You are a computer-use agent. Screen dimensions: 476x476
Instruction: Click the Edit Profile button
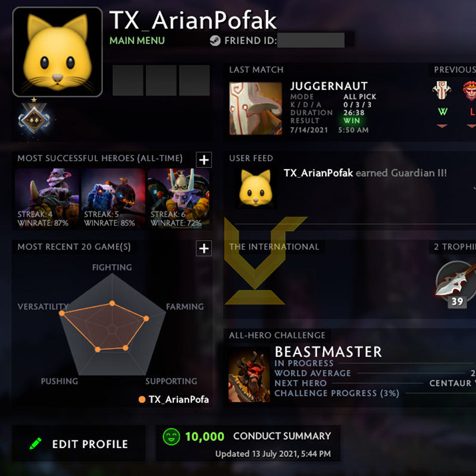tap(79, 444)
